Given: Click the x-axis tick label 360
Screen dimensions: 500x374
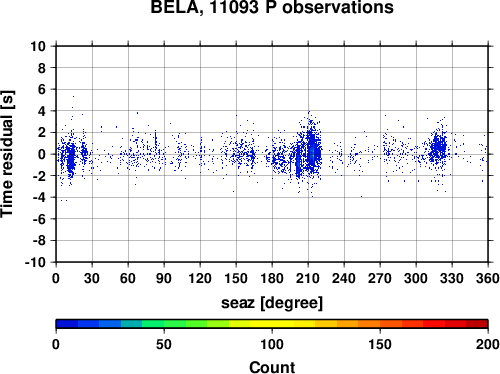Looking at the screenshot, I should pos(488,278).
